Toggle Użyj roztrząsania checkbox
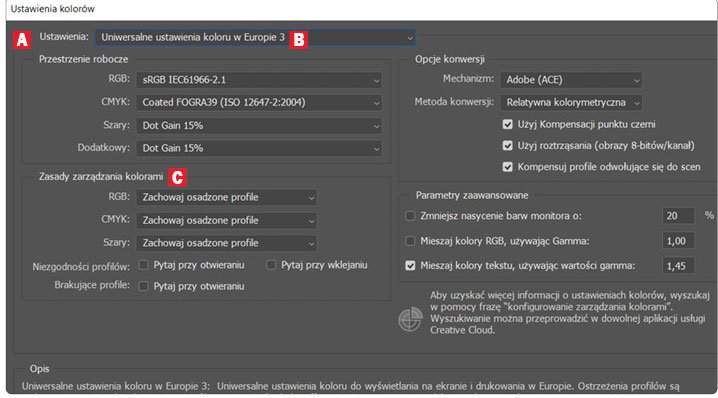This screenshot has width=718, height=398. coord(507,145)
